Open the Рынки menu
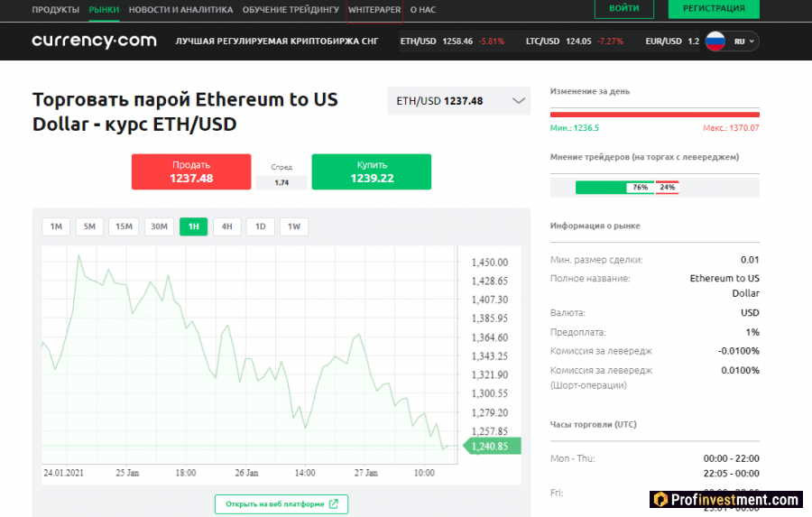 [104, 9]
